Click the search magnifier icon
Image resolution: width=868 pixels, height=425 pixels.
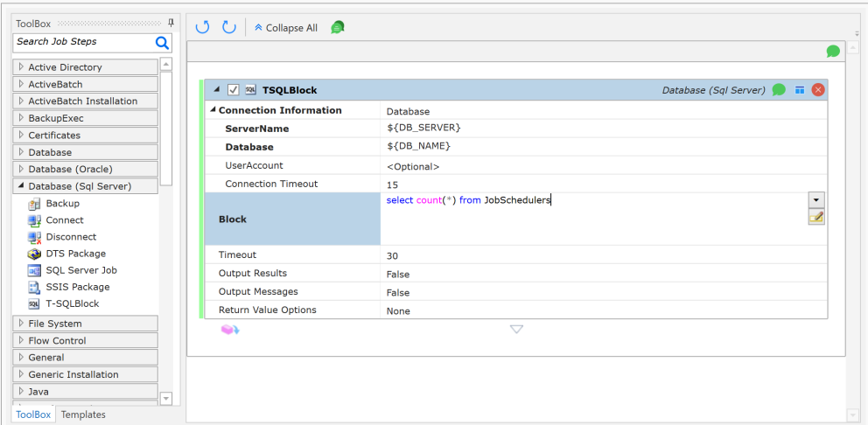[162, 43]
